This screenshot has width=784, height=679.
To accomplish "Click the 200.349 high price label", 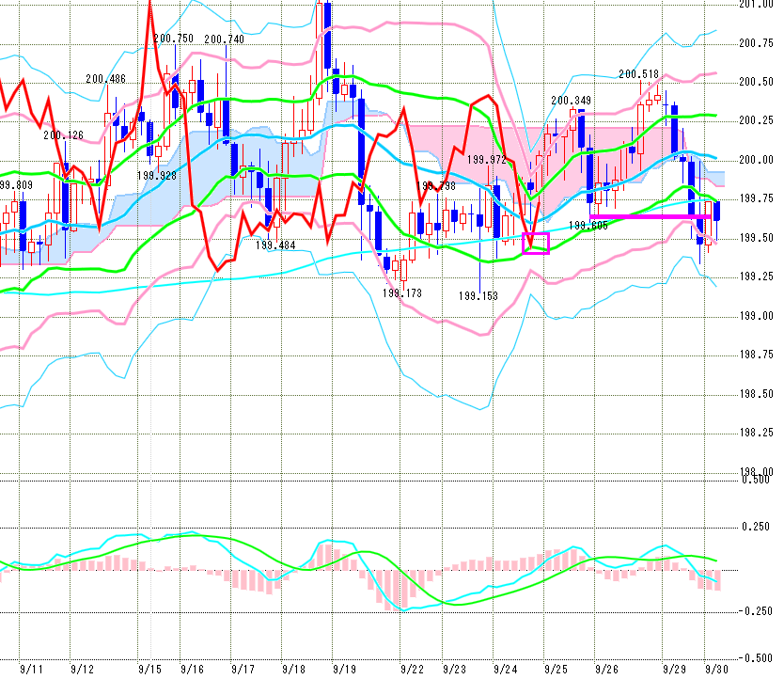I will point(571,101).
